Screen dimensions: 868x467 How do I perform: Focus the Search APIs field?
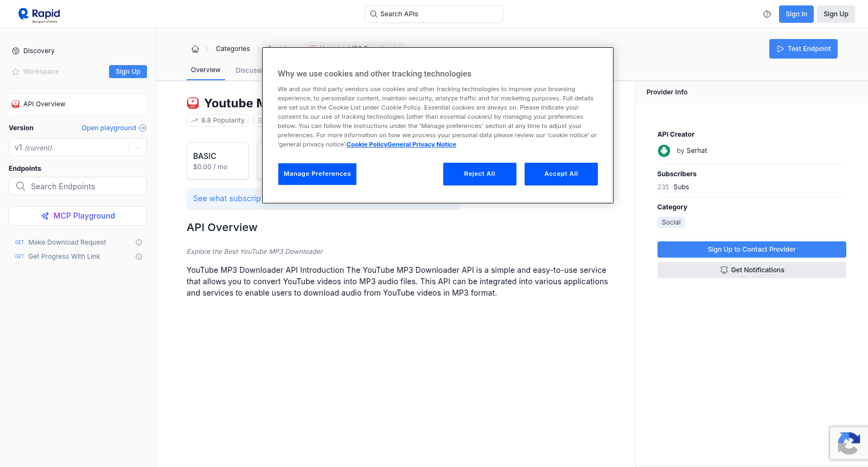[x=434, y=14]
